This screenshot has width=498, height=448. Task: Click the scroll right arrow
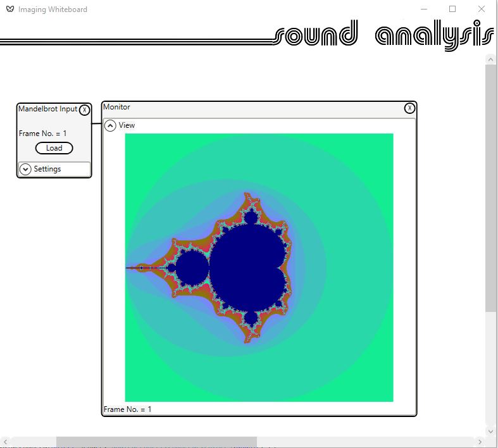[x=480, y=442]
